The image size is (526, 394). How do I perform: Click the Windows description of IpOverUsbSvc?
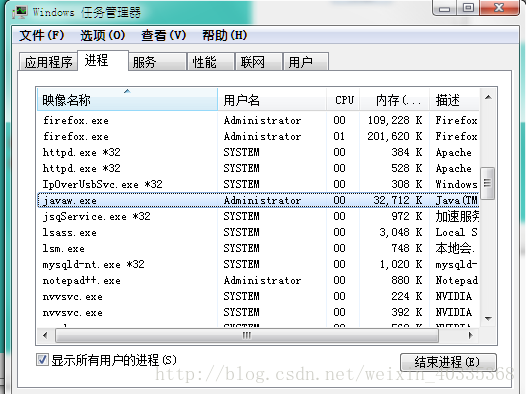coord(456,184)
